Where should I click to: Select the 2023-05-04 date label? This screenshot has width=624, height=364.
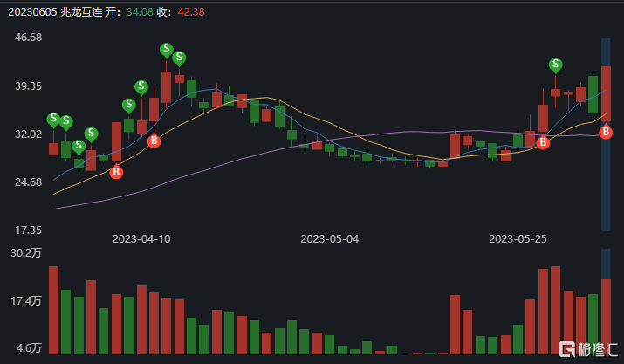(330, 238)
